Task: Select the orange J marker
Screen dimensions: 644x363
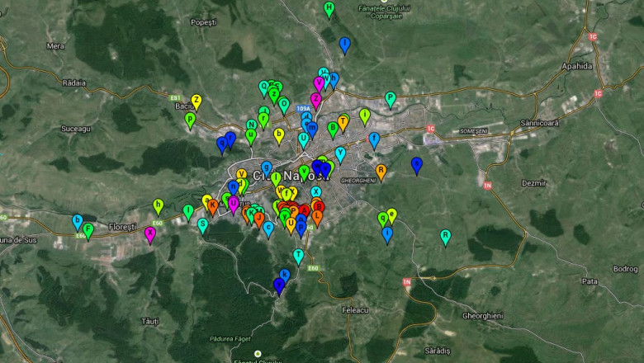Action: pyautogui.click(x=258, y=219)
